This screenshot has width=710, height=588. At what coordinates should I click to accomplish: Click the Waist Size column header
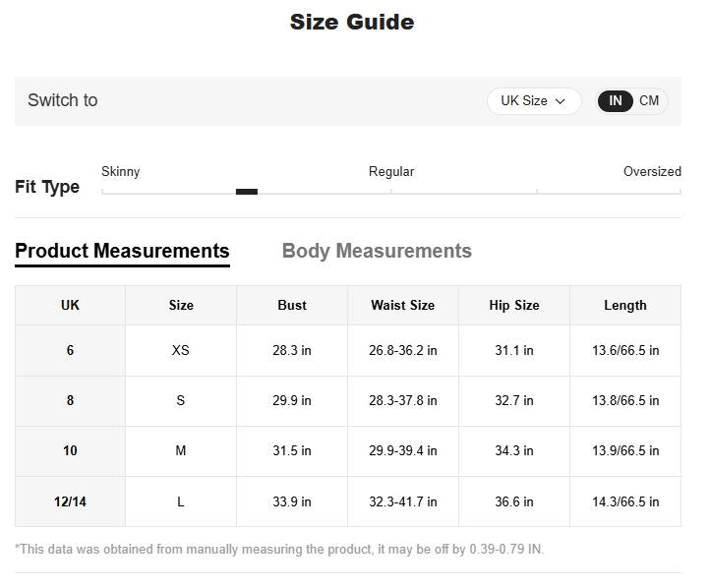402,305
